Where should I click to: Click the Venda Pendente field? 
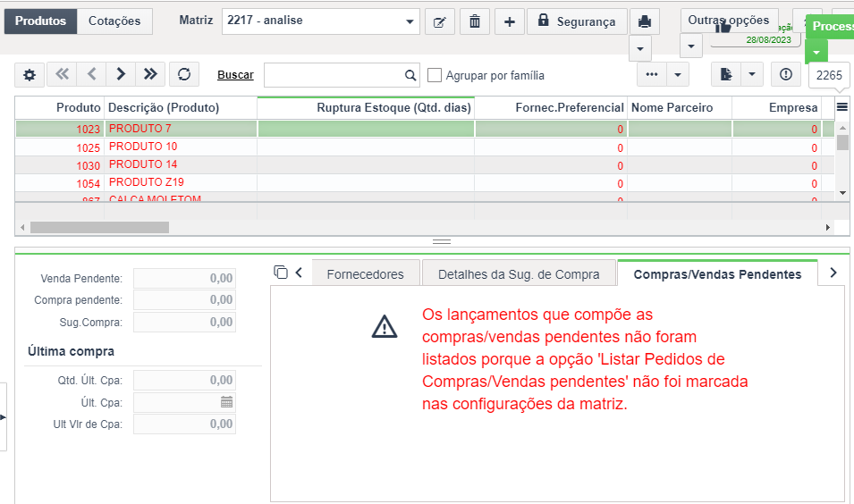[x=184, y=278]
